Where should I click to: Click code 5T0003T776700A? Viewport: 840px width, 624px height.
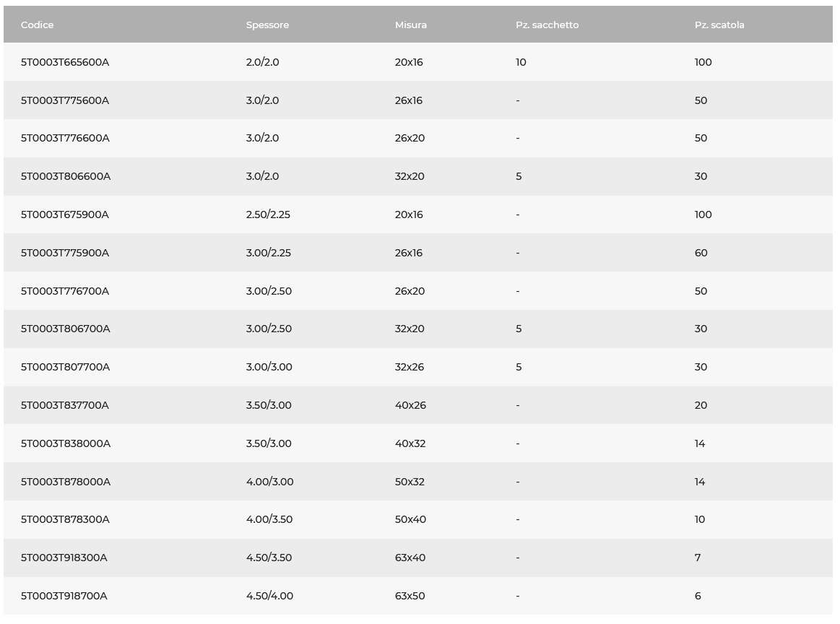pyautogui.click(x=65, y=291)
